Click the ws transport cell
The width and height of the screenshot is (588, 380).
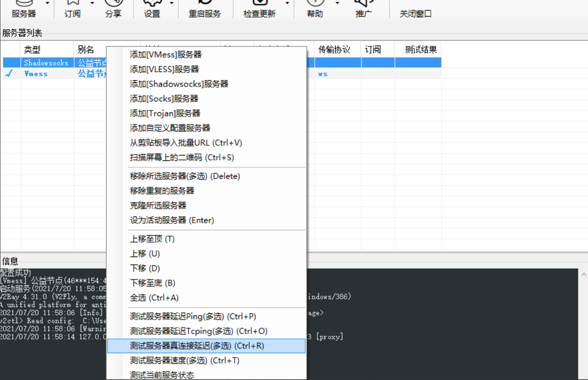322,74
